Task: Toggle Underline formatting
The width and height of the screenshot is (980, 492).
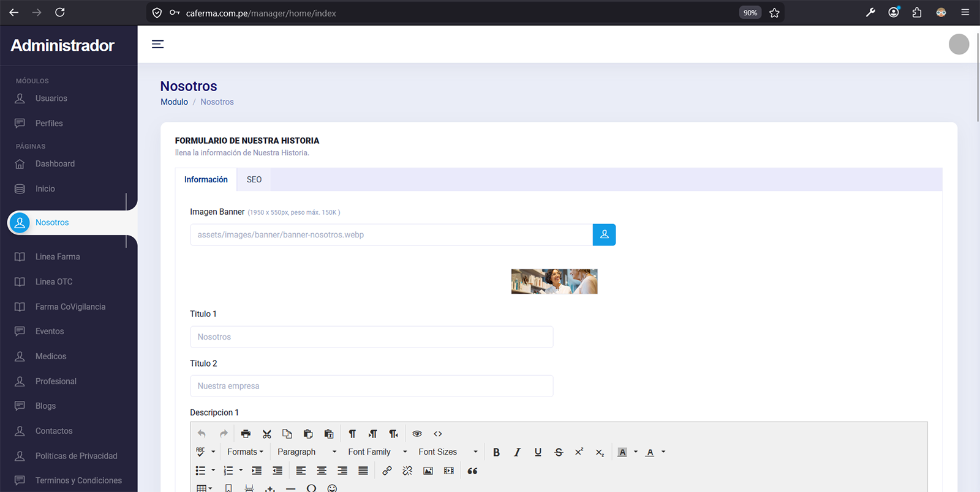Action: 538,452
